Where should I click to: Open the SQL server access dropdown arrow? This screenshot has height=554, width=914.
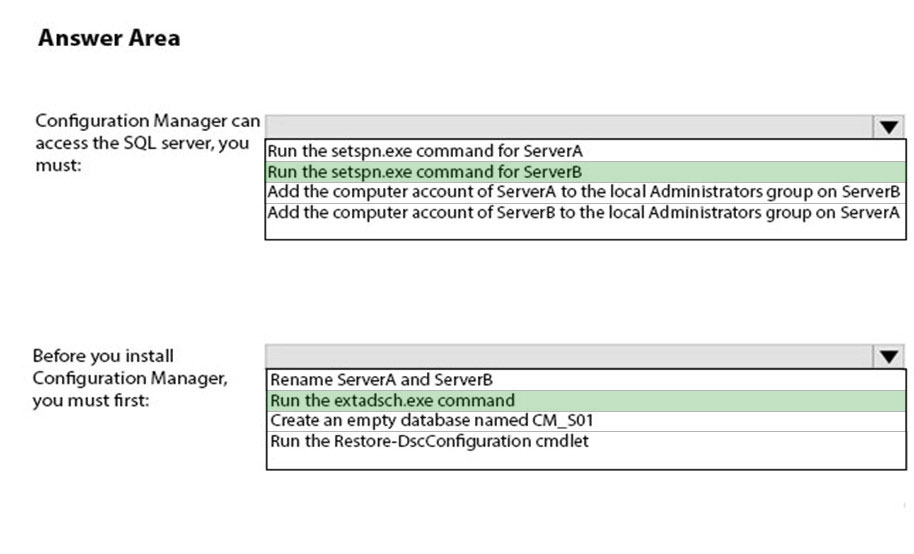pyautogui.click(x=888, y=127)
